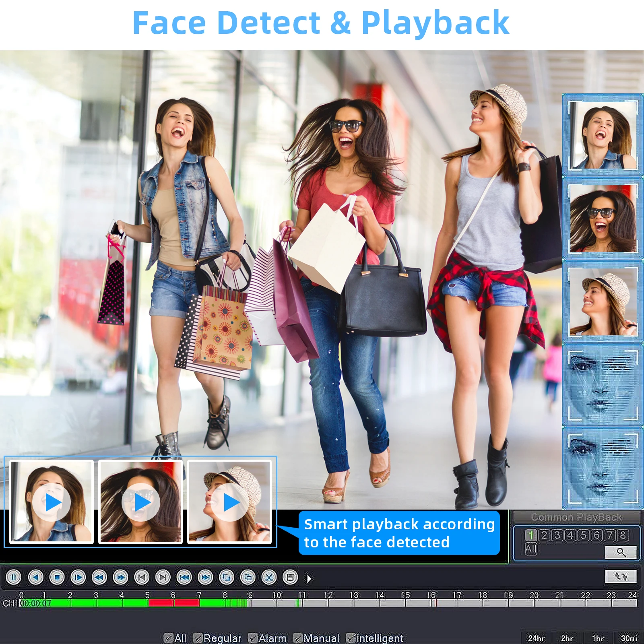Viewport: 644px width, 644px height.
Task: Select channel 6 in Common PlayBack
Action: tap(597, 535)
